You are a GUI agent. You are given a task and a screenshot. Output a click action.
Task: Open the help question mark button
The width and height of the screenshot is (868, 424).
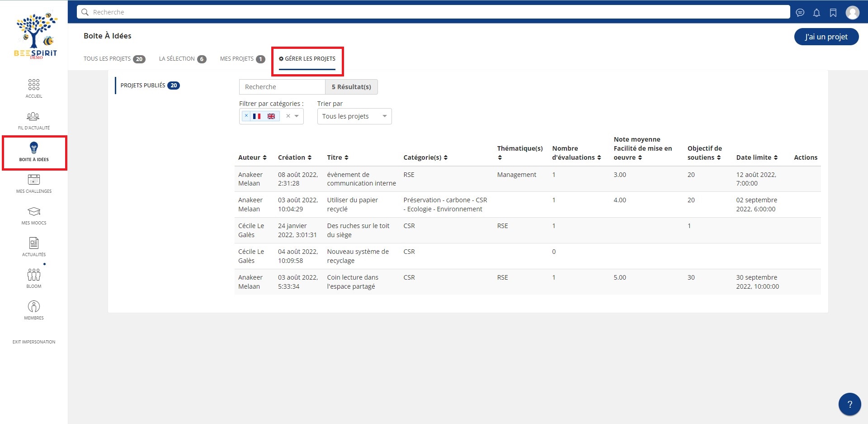(849, 404)
